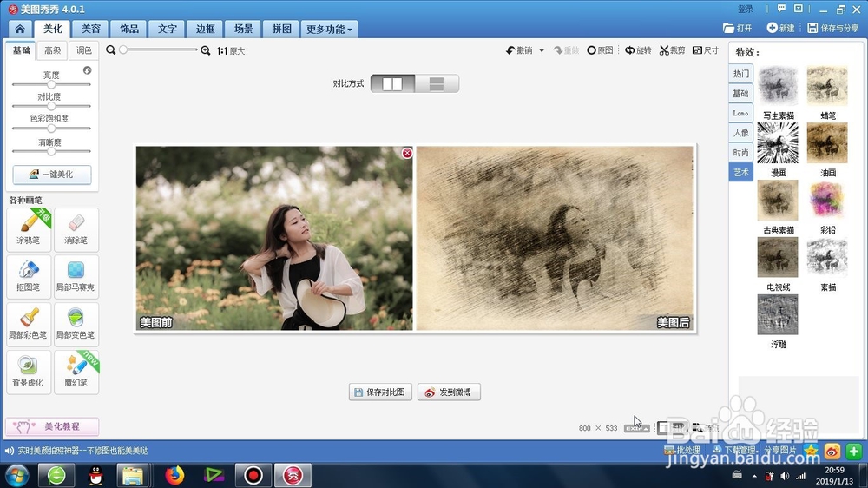
Task: Expand the 撤销 history dropdown arrow
Action: [x=542, y=51]
